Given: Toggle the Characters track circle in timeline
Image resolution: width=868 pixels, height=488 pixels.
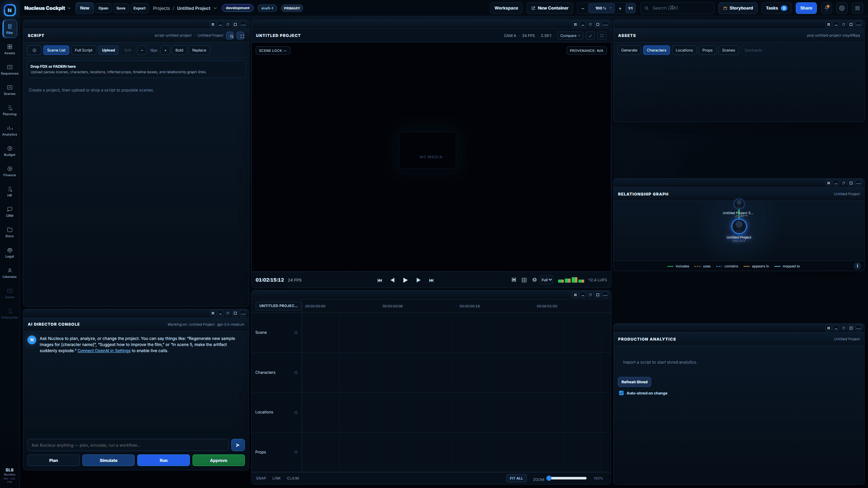Looking at the screenshot, I should (x=296, y=373).
